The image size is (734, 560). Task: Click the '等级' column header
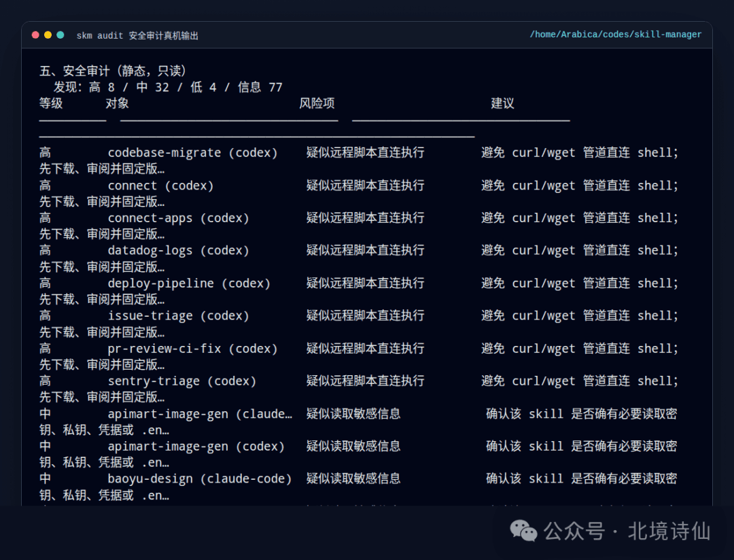click(x=51, y=103)
